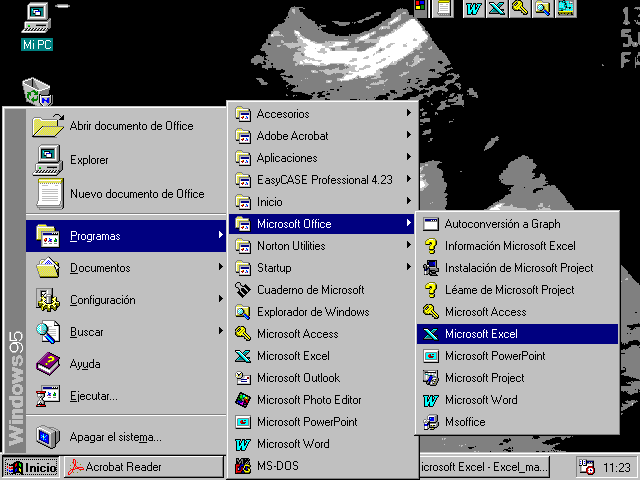
Task: Expand the Norton Utilities arrow
Action: [x=409, y=245]
